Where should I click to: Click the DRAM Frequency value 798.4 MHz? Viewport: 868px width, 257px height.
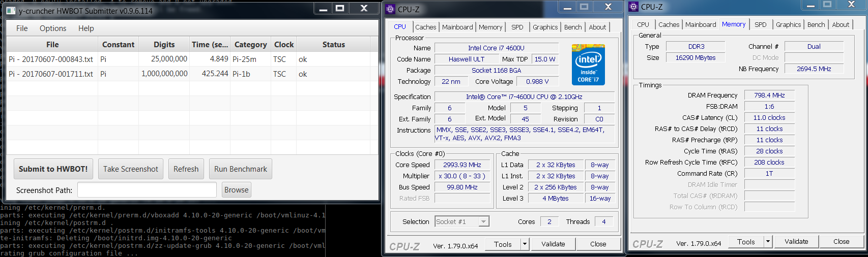pos(769,95)
